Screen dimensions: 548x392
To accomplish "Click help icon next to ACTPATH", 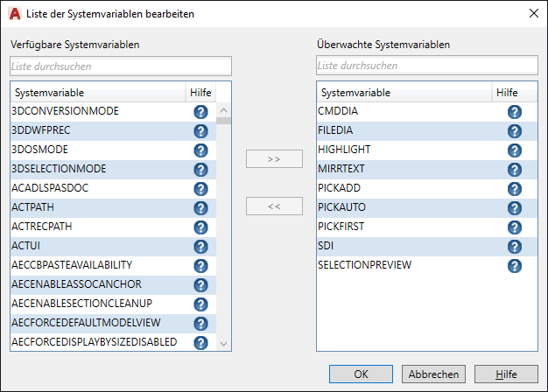I will [x=200, y=208].
